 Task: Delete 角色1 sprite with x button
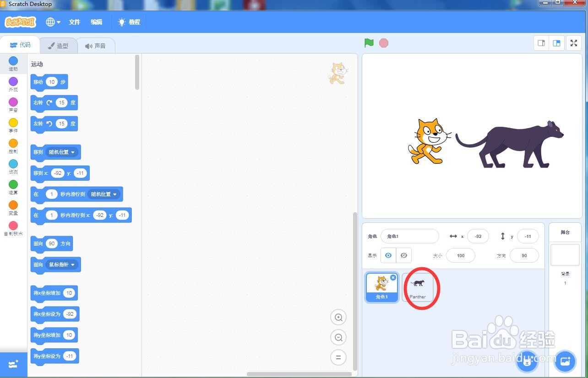393,277
